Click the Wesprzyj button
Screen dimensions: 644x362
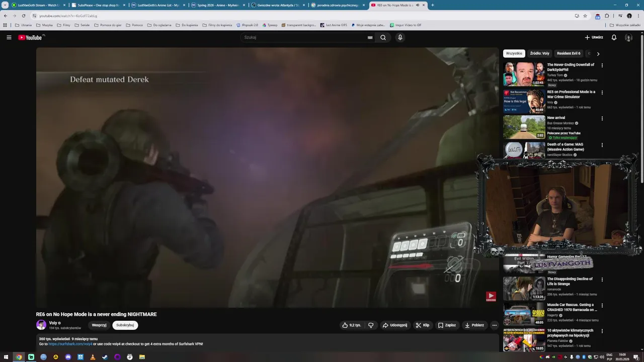click(x=99, y=325)
